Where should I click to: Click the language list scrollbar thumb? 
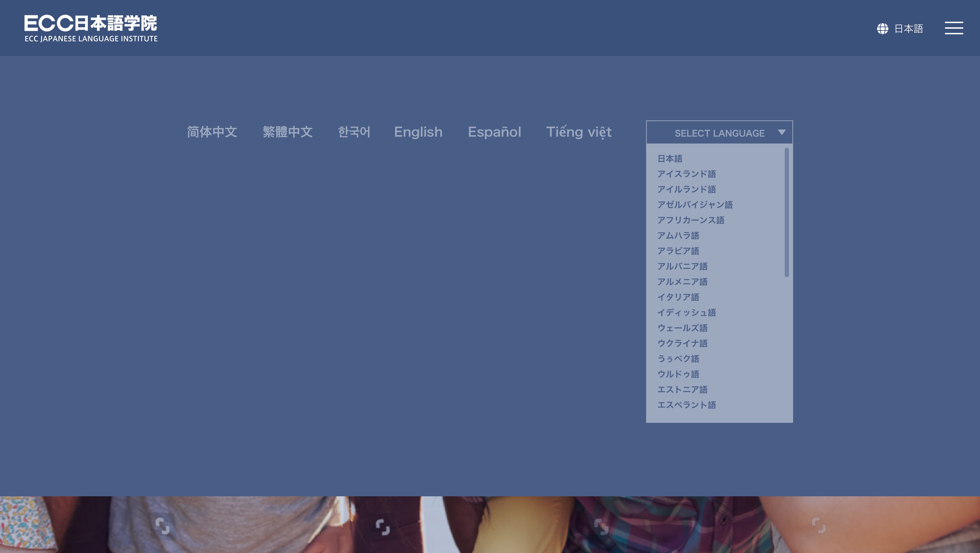(786, 212)
